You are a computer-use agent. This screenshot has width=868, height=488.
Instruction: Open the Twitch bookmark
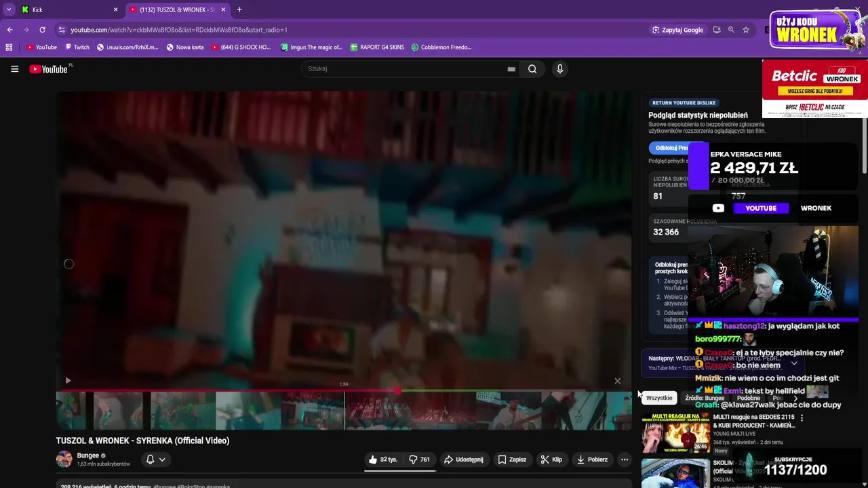pos(77,47)
